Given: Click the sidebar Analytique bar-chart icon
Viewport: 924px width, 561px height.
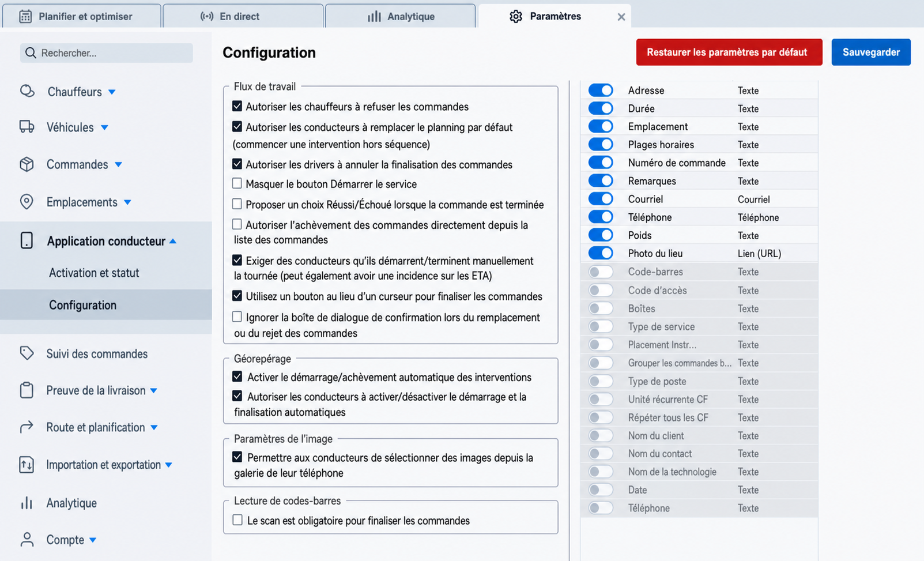Looking at the screenshot, I should click(x=27, y=503).
